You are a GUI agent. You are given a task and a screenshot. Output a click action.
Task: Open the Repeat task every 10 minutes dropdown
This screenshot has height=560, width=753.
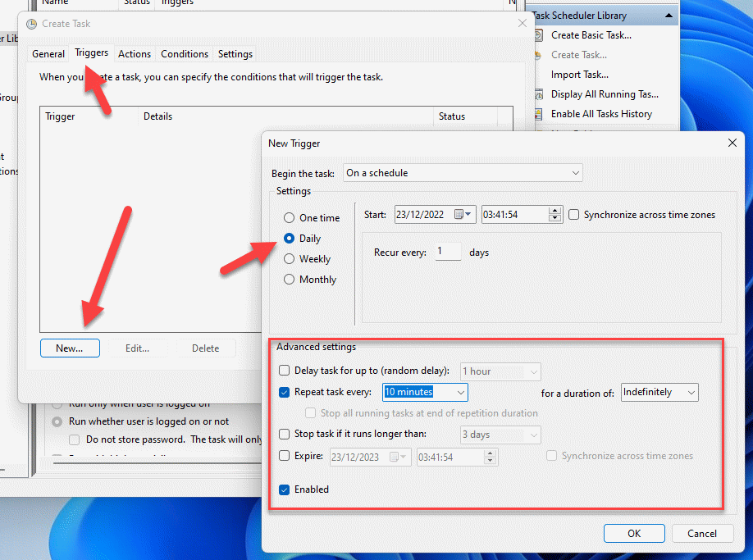[425, 392]
